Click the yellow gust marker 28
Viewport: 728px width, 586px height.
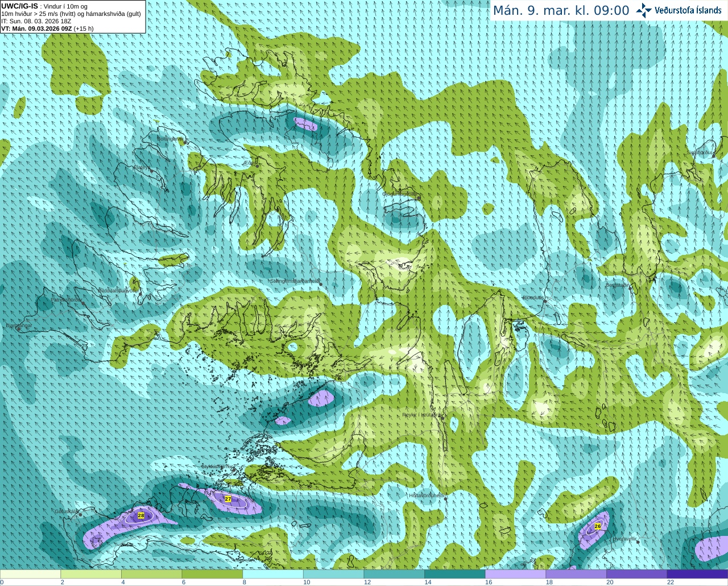click(141, 515)
